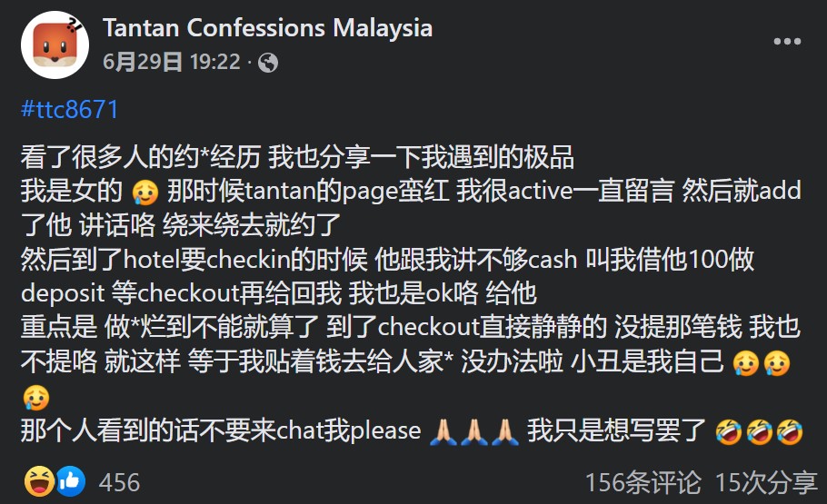Click the tearful emoji after 我是女的

click(145, 192)
